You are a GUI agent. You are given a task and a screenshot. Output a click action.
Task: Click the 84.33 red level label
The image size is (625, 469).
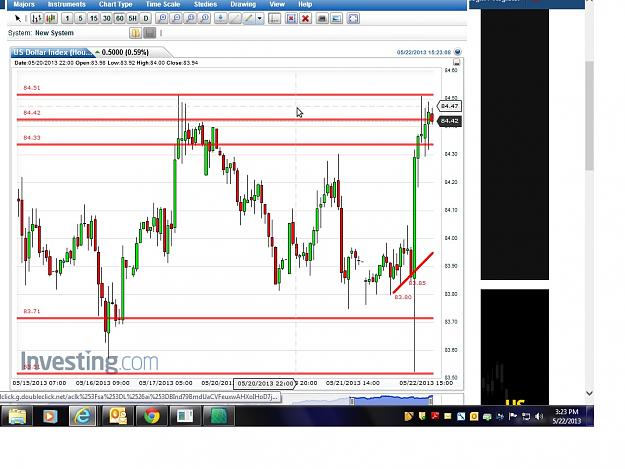32,138
